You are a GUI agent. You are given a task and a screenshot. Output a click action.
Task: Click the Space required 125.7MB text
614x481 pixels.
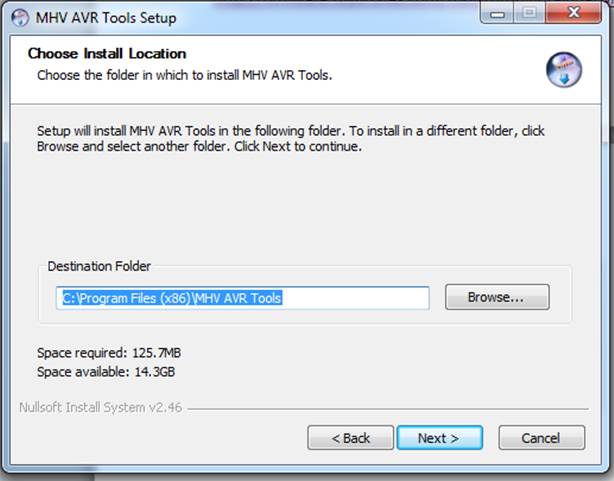[109, 353]
